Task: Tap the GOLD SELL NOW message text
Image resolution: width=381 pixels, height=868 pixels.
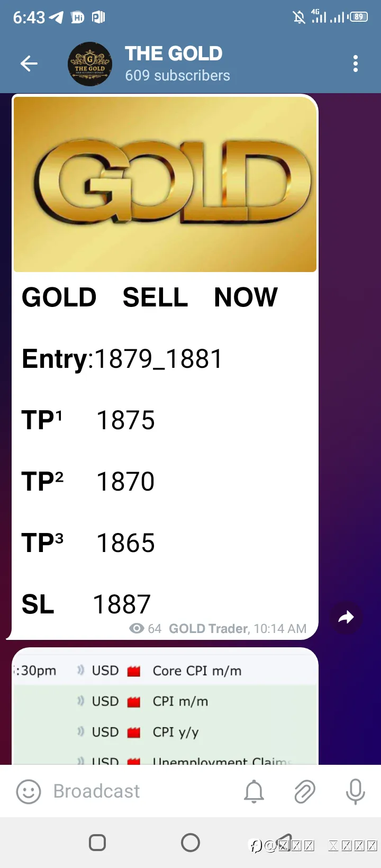Action: [150, 297]
